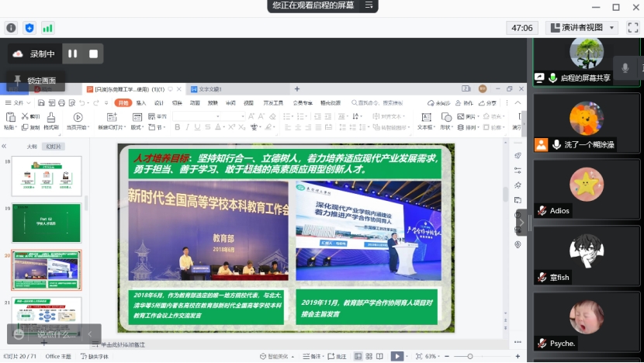Open the blue security shield icon
644x363 pixels.
coord(29,28)
